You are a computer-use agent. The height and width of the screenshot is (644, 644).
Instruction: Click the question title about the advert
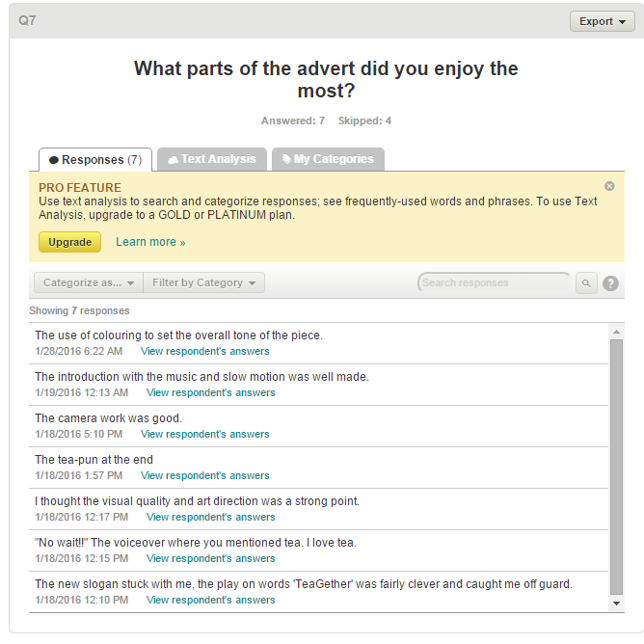[x=326, y=79]
